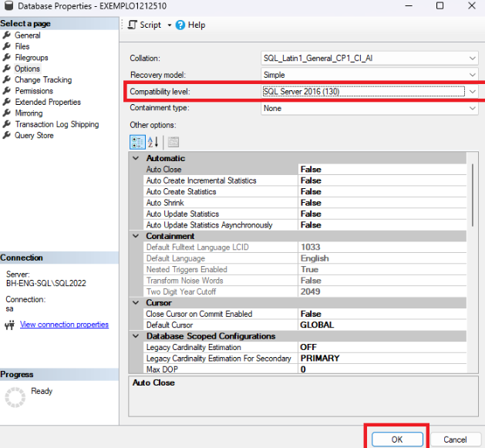Click the wrench icon beside Change Tracking
The height and width of the screenshot is (448, 485).
coord(6,80)
